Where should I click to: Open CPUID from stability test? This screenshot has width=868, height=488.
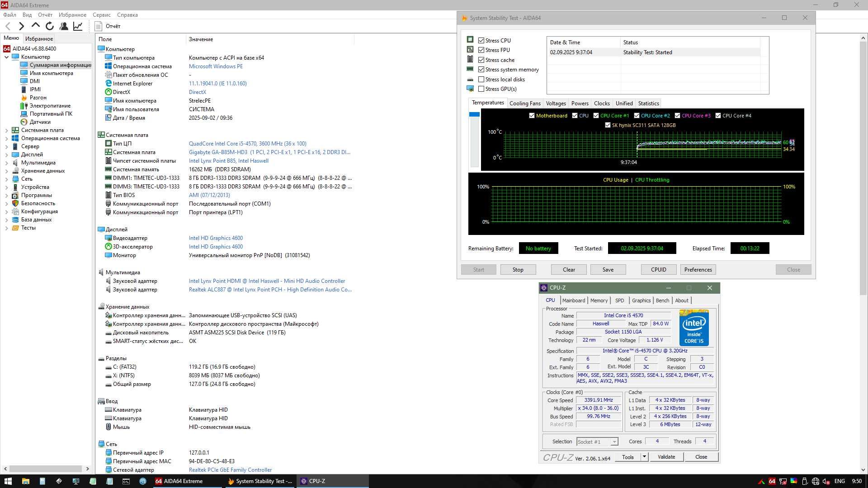[x=659, y=270]
